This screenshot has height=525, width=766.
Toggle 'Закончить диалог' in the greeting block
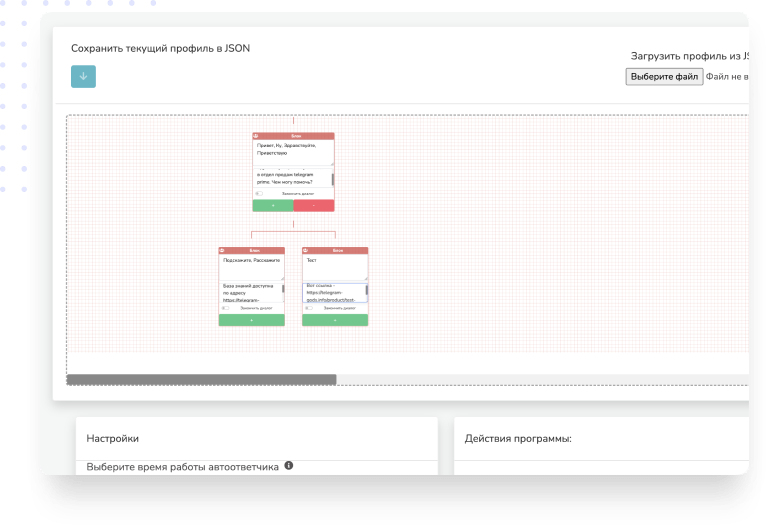pyautogui.click(x=259, y=193)
